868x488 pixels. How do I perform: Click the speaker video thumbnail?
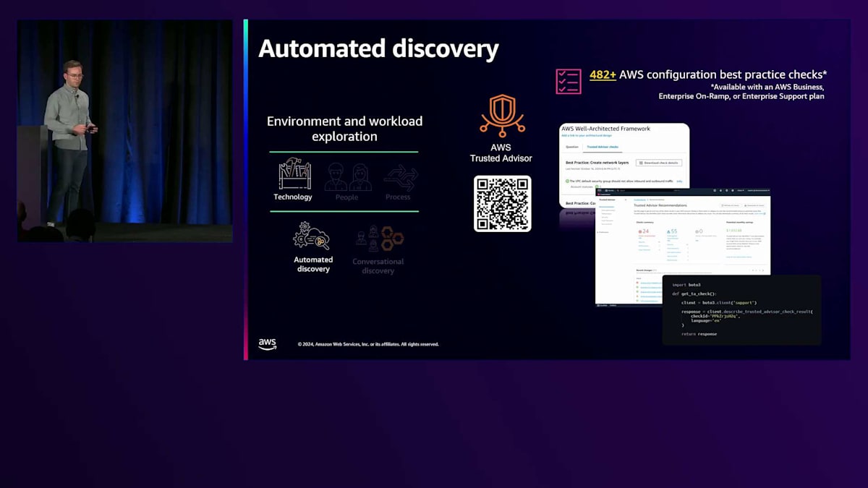coord(125,131)
